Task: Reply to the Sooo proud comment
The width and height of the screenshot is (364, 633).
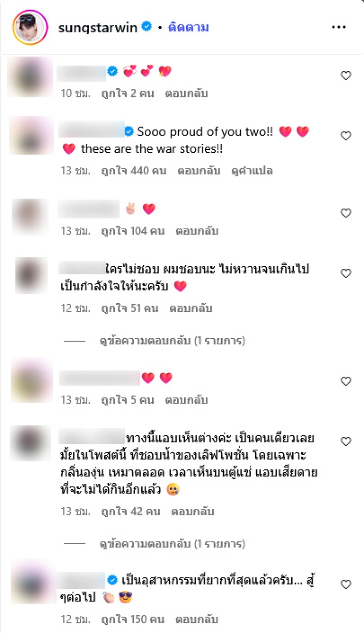Action: coord(199,171)
